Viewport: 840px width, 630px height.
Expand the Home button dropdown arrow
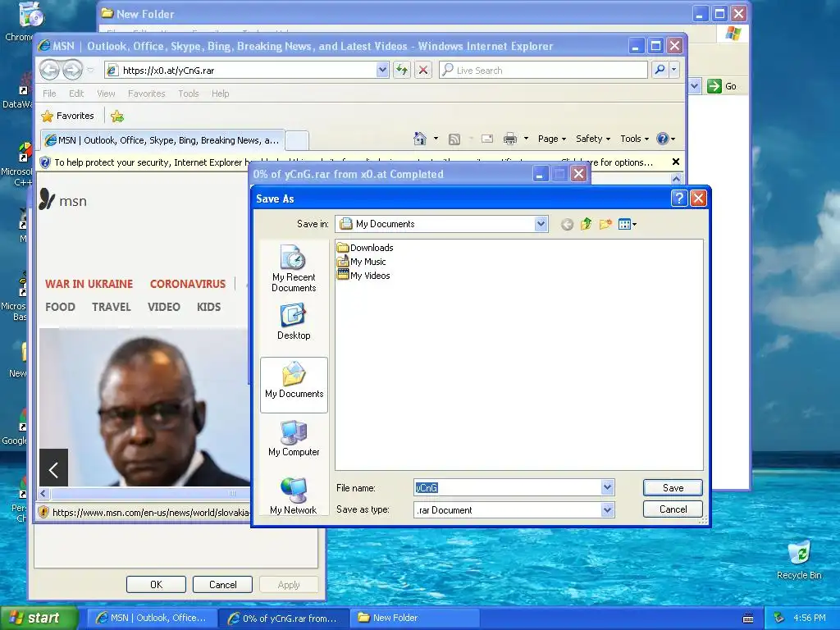click(436, 139)
